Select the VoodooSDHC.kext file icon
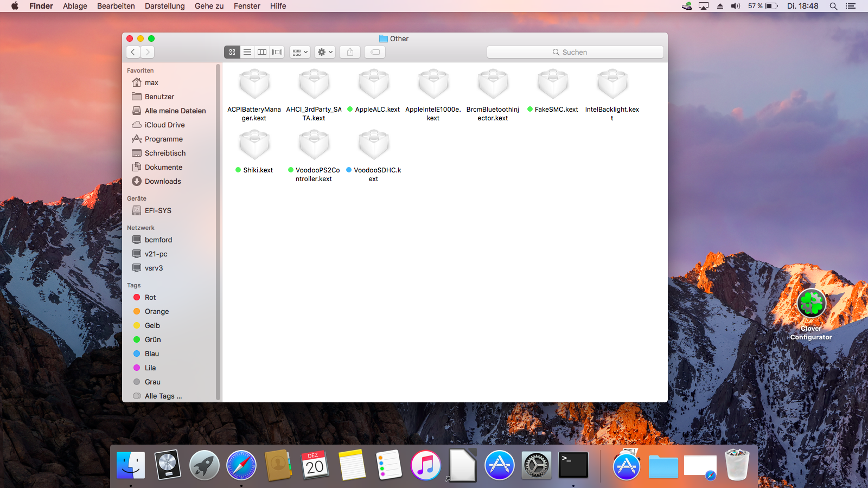Screen dimensions: 868x488 [x=374, y=145]
